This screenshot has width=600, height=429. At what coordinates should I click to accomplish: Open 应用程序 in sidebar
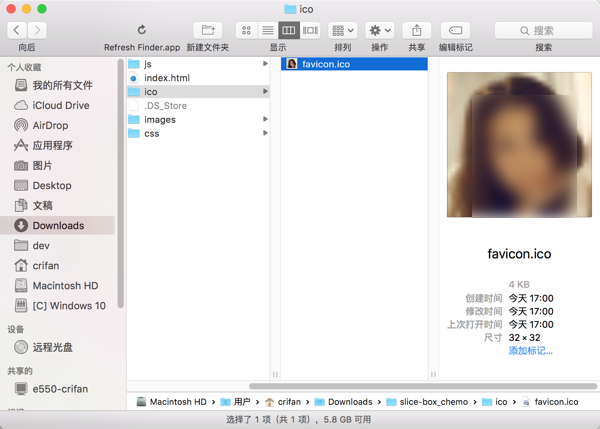coord(57,145)
